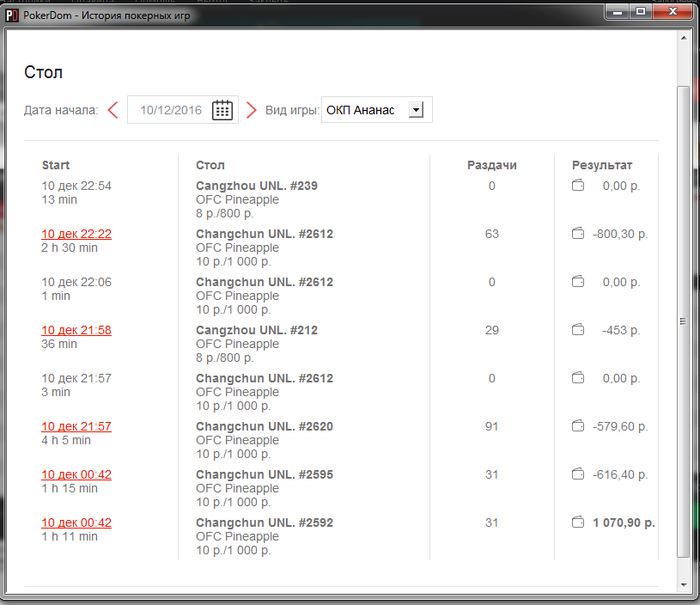Click the PokerDom logo icon in title bar
This screenshot has width=700, height=605.
pyautogui.click(x=12, y=16)
